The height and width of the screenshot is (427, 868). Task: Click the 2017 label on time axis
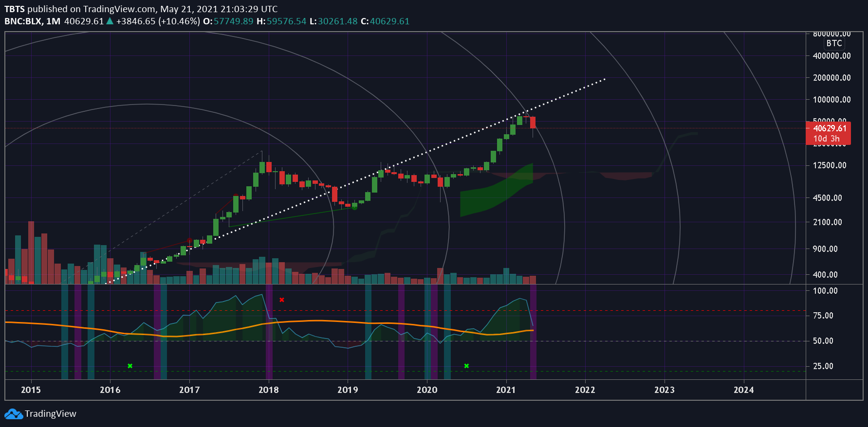(189, 390)
